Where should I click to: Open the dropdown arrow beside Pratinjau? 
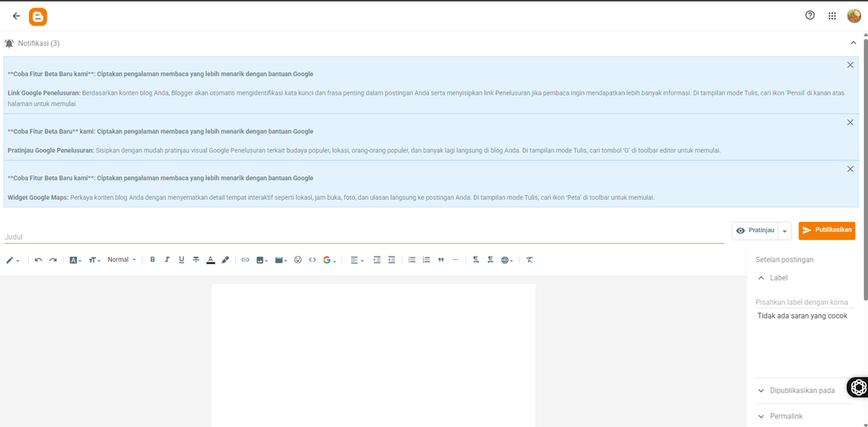coord(784,231)
